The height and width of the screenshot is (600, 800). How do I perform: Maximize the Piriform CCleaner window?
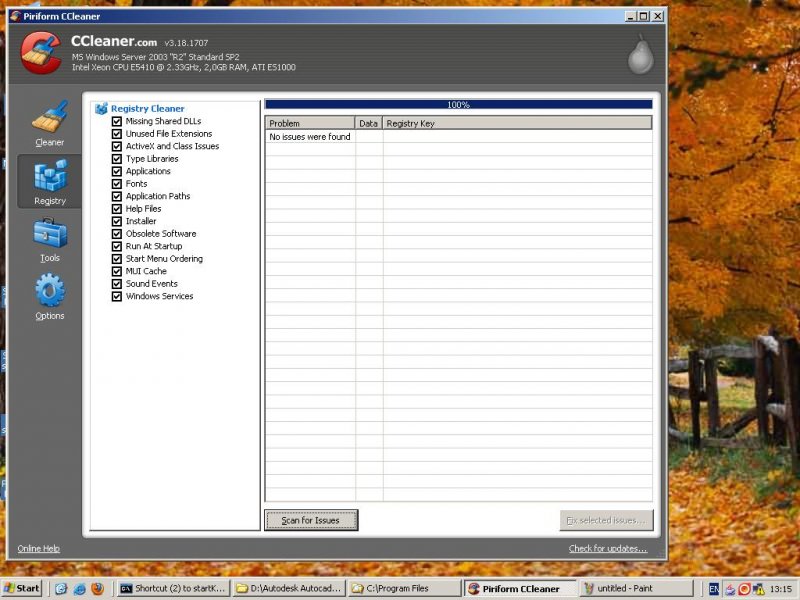click(x=644, y=16)
